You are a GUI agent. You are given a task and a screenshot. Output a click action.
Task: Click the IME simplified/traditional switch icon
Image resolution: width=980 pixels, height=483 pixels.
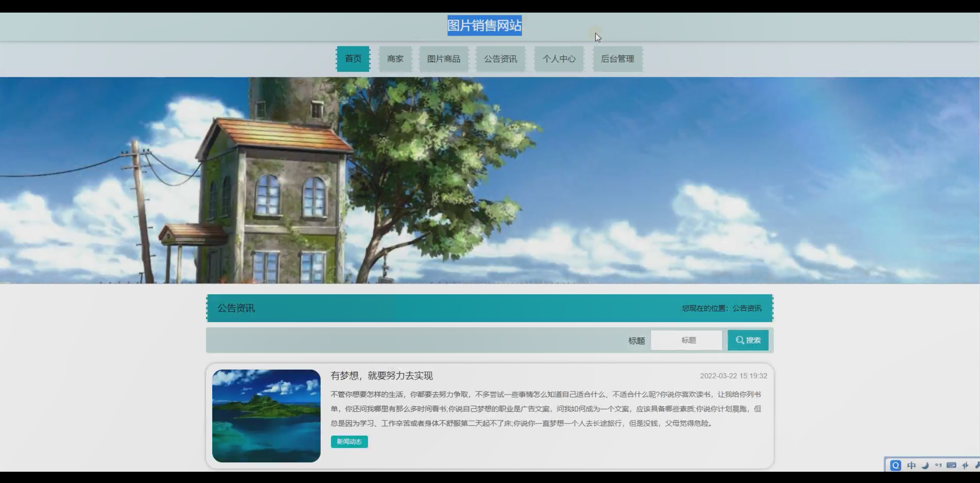point(965,466)
